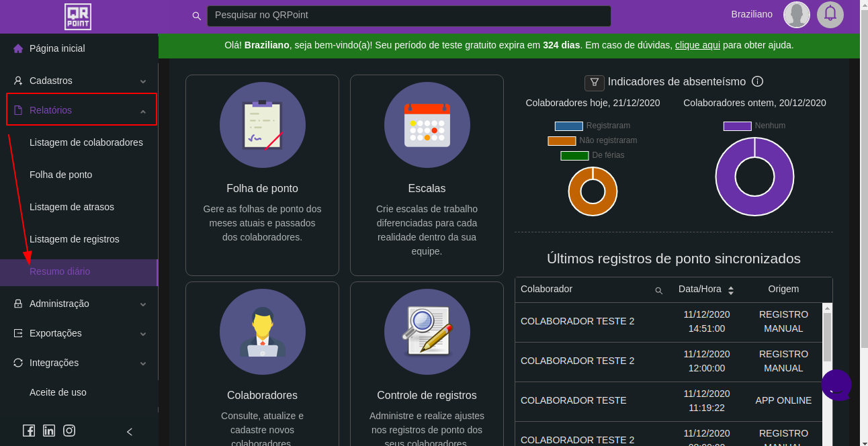Expand the Cadastros menu
Viewport: 868px width, 446px height.
click(79, 81)
